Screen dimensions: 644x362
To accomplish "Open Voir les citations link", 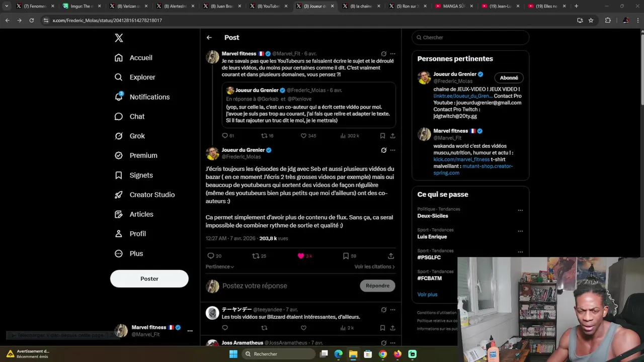I will [x=374, y=266].
